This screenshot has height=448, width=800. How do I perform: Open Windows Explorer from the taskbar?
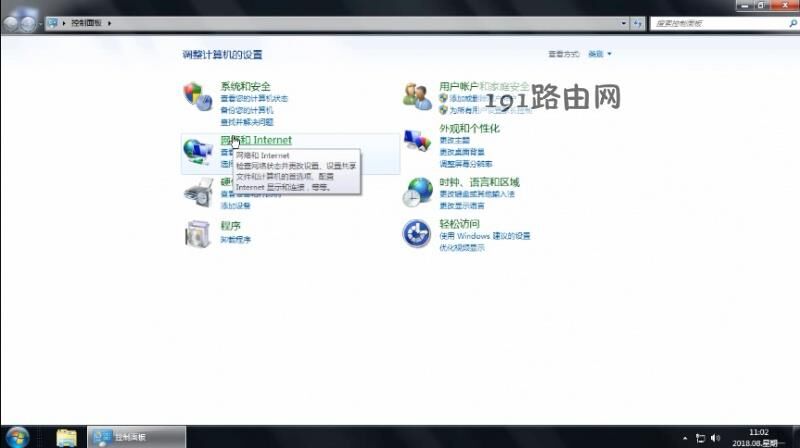(x=66, y=437)
